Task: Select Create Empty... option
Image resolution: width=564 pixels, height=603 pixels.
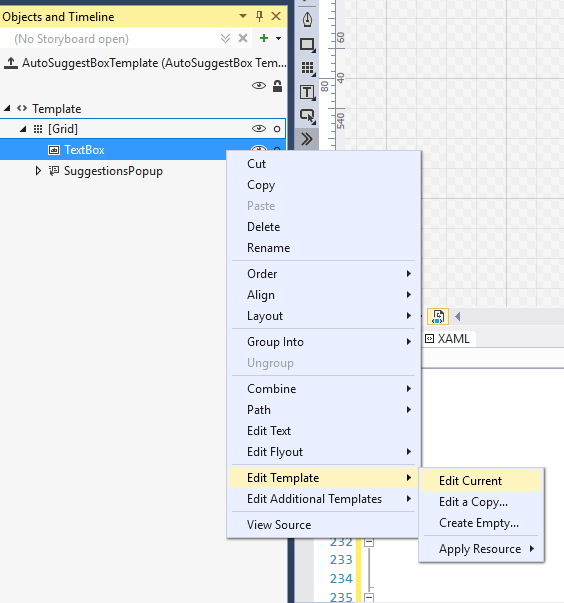Action: [x=481, y=523]
